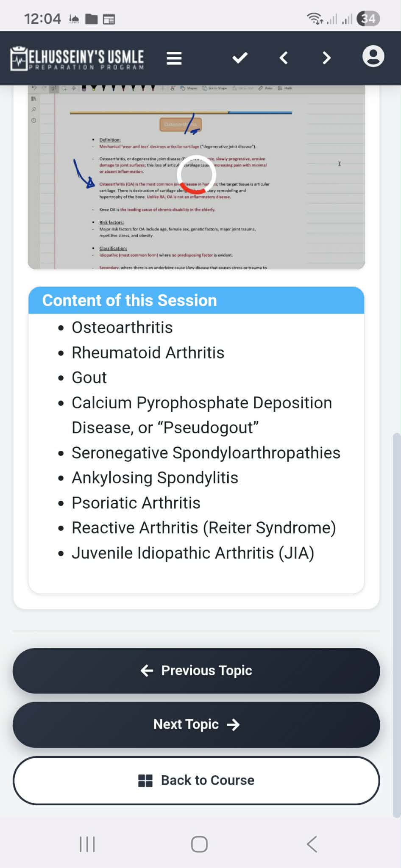401x868 pixels.
Task: Open Android recent apps button
Action: coord(87,844)
